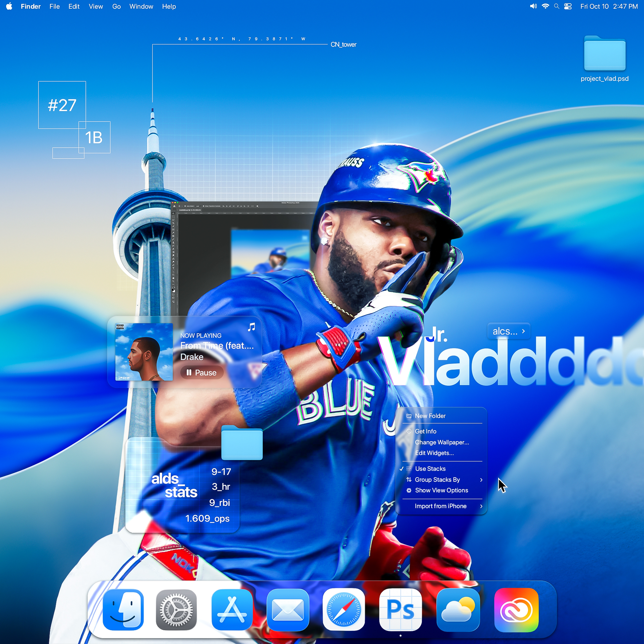This screenshot has width=644, height=644.
Task: Switch to Photoshop in the dock
Action: click(x=400, y=610)
